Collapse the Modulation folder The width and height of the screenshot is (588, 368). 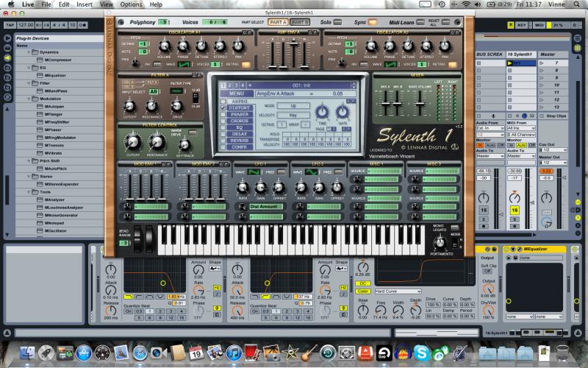(x=29, y=99)
